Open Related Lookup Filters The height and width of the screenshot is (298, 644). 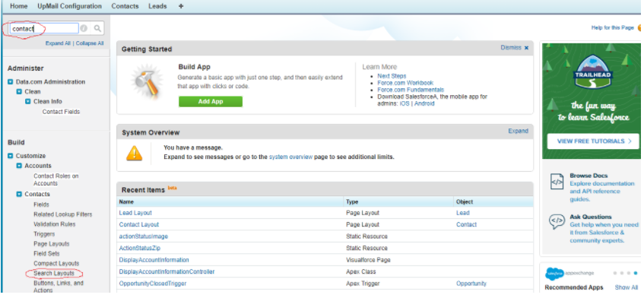(63, 214)
